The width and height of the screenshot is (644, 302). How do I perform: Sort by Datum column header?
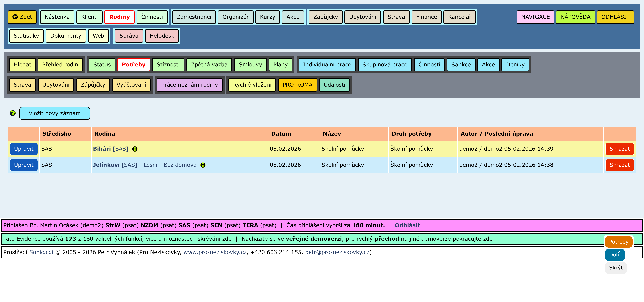(x=281, y=134)
